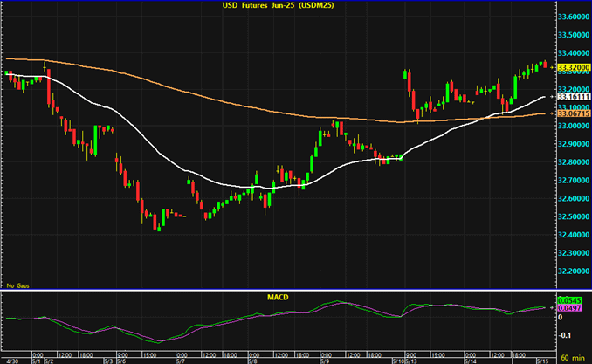Click the 5/15 date on time axis

click(x=542, y=359)
